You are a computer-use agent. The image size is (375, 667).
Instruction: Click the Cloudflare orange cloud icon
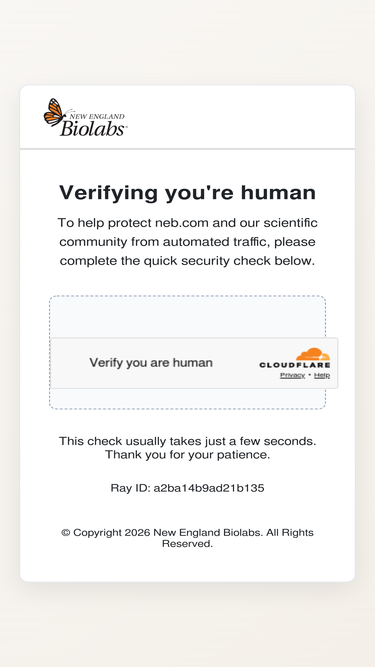click(313, 354)
